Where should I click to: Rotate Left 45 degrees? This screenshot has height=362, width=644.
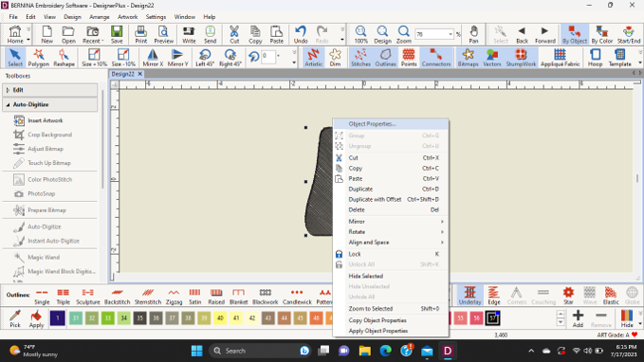[x=205, y=58]
